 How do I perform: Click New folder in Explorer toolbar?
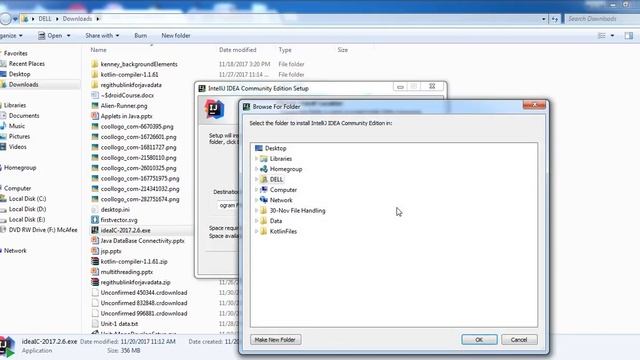pos(176,36)
